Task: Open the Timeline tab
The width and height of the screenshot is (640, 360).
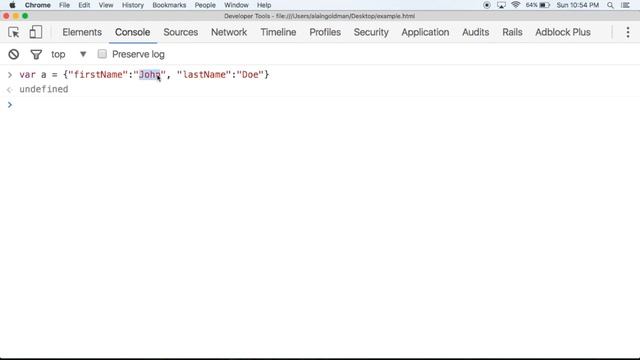Action: click(278, 32)
